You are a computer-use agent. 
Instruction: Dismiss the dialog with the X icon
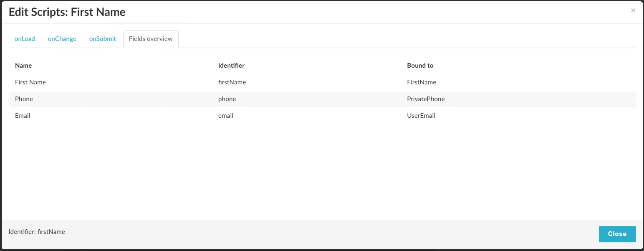(x=633, y=10)
